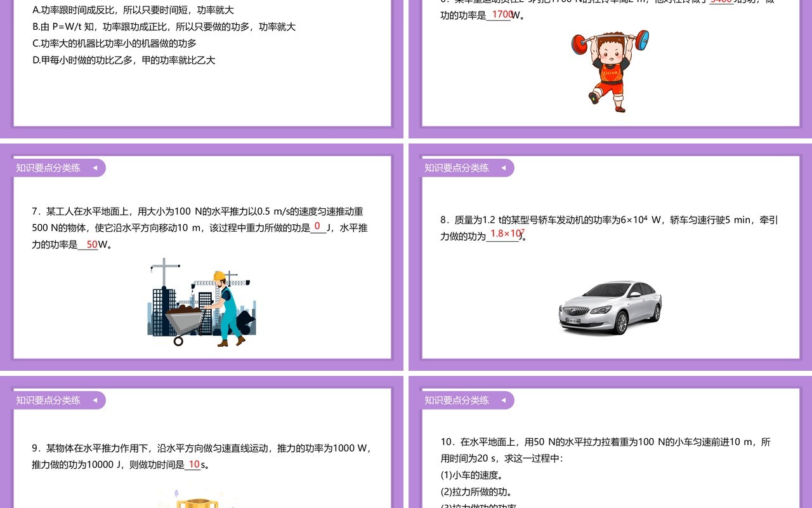Select option D 甲每小时做的功比乙多
Screen dimensions: 812x508
124,60
